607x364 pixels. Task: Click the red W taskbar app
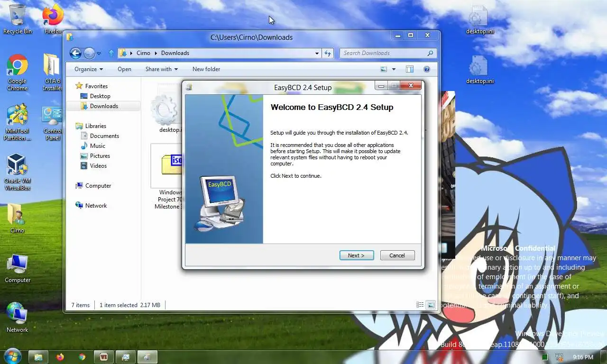104,357
